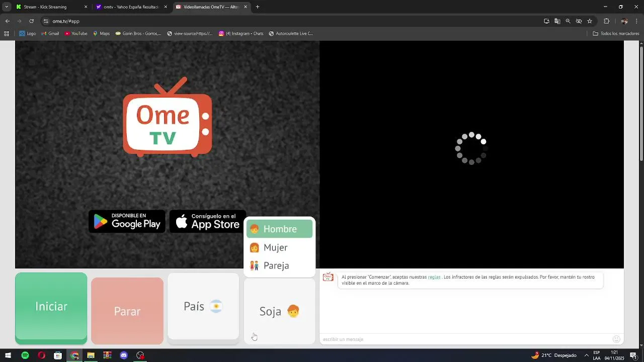Viewport: 644px width, 362px height.
Task: Open the view-source bookmark
Action: (x=190, y=34)
